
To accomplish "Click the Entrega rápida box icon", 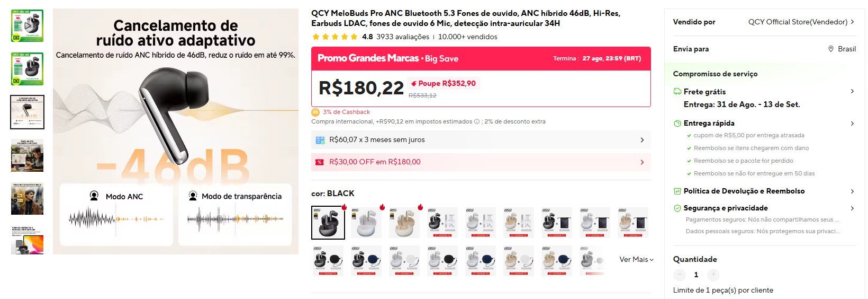I will coord(677,124).
